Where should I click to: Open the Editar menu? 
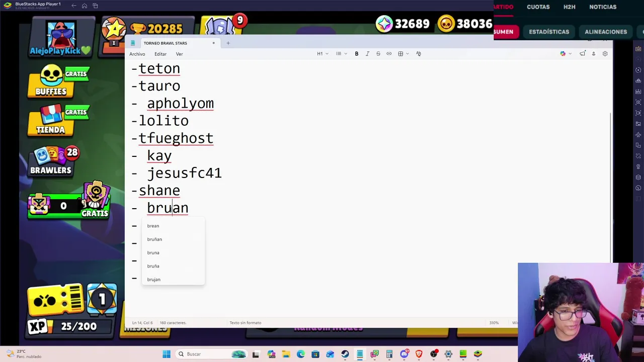click(x=160, y=54)
